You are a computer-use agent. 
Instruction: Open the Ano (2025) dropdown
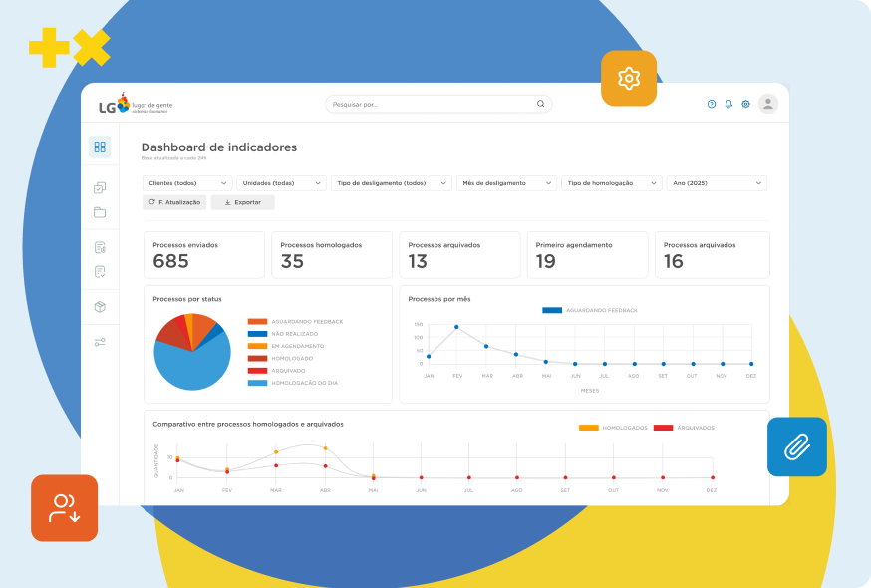click(x=718, y=183)
